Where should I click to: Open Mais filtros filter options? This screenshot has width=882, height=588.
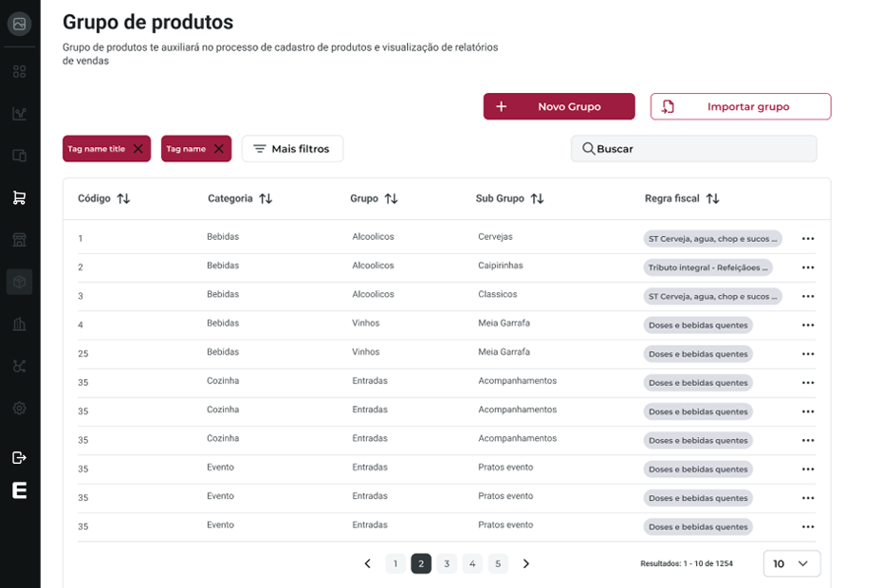[292, 149]
